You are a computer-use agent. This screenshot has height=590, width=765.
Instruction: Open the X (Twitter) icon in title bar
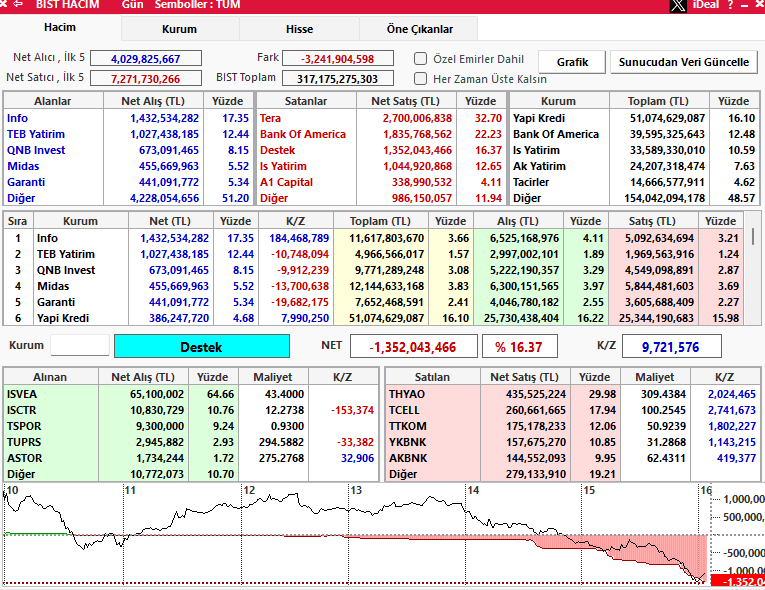(x=678, y=5)
